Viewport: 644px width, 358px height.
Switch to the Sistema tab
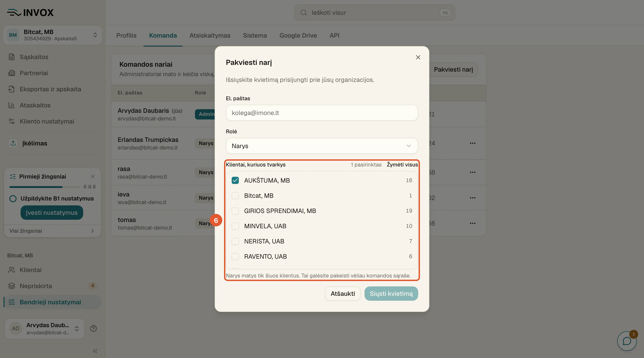[255, 36]
